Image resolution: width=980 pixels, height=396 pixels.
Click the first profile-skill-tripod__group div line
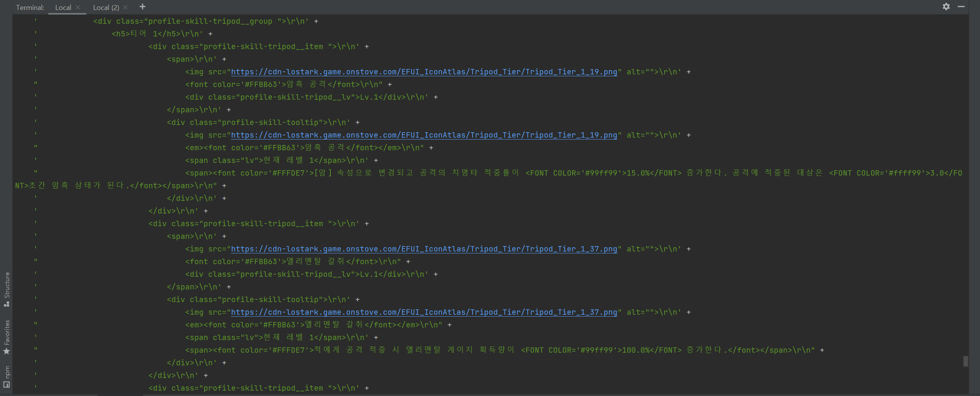(x=201, y=21)
